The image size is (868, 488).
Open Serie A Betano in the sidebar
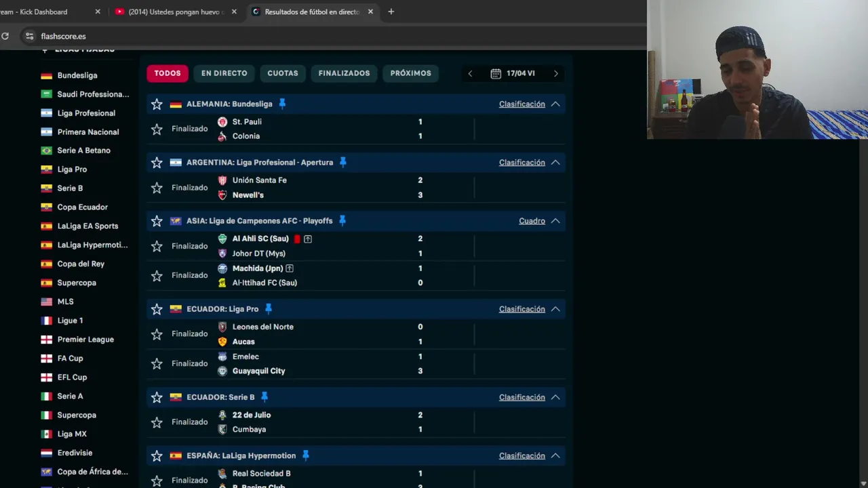coord(84,150)
